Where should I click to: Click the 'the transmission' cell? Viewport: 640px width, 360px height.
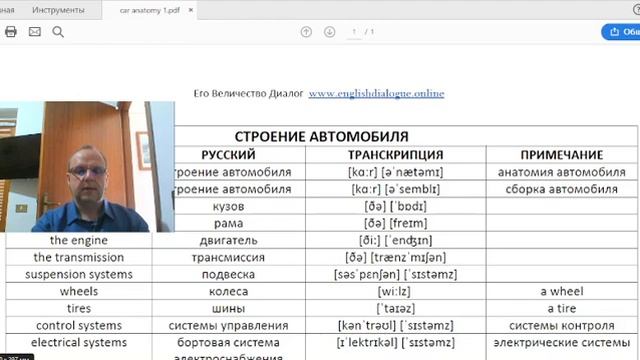tap(79, 257)
